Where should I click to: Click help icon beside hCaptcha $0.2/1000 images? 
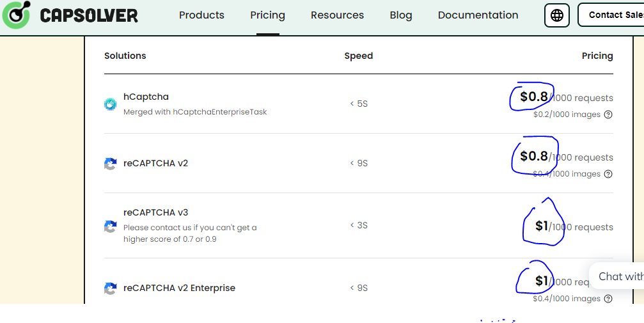tap(608, 115)
